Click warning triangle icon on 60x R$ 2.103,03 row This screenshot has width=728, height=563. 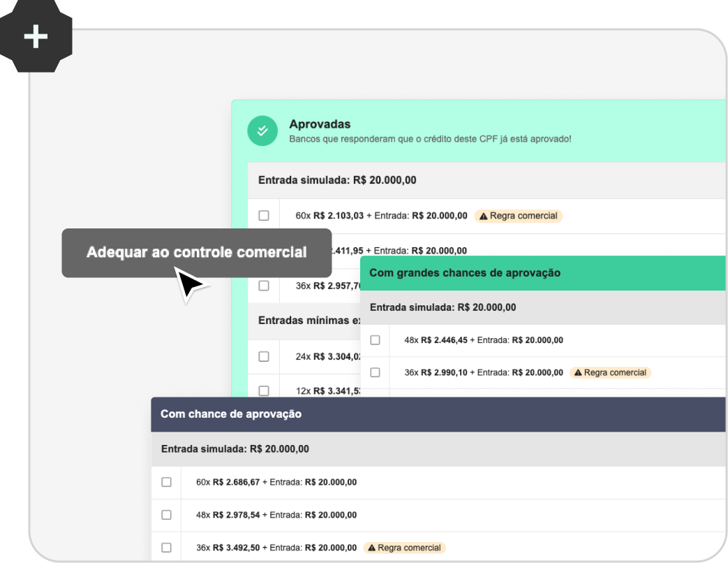[x=482, y=216]
